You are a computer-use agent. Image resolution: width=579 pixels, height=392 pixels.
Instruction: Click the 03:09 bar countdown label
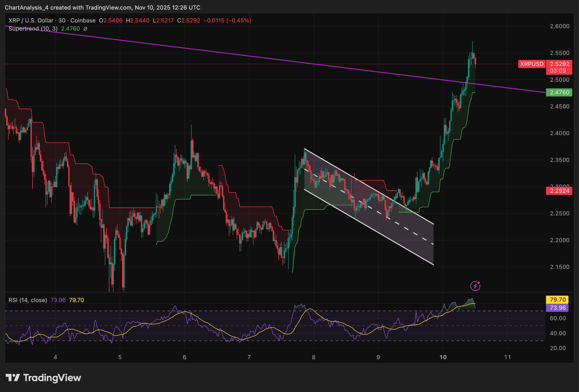click(x=558, y=71)
